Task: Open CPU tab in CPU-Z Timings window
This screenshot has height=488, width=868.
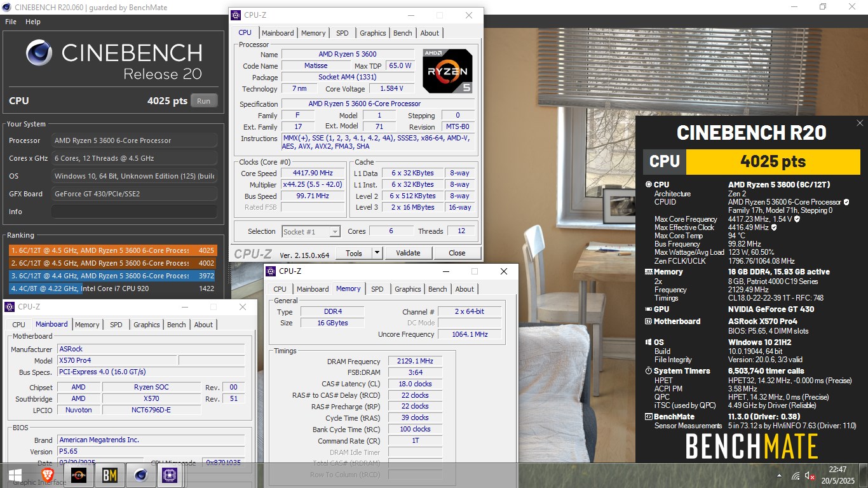Action: 280,289
